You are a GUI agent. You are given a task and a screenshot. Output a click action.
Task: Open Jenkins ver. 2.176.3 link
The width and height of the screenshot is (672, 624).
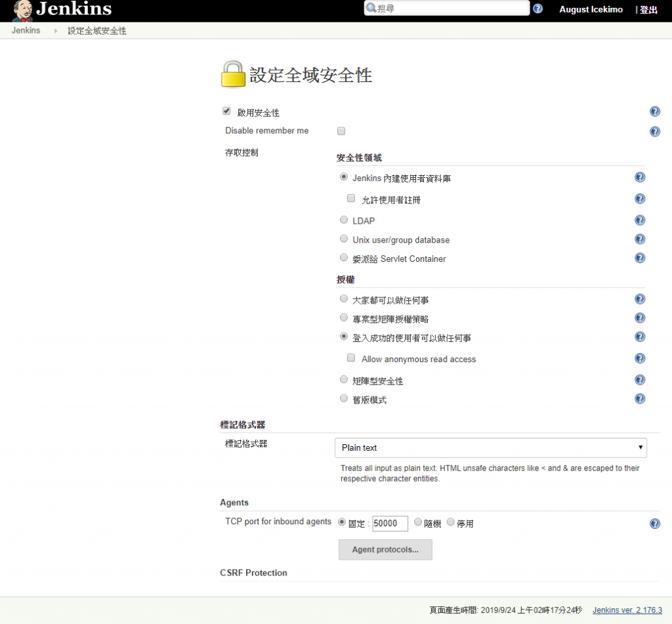(x=627, y=610)
